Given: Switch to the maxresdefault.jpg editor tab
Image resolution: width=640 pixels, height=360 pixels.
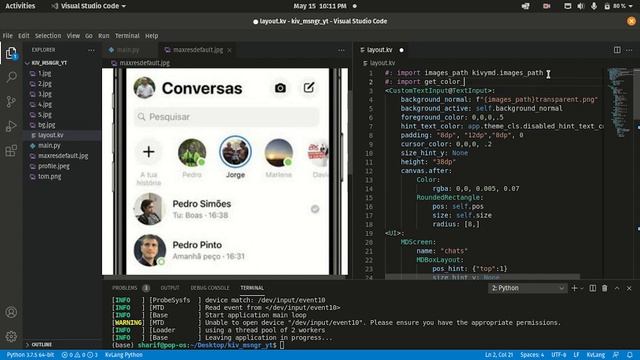Looking at the screenshot, I should [198, 50].
